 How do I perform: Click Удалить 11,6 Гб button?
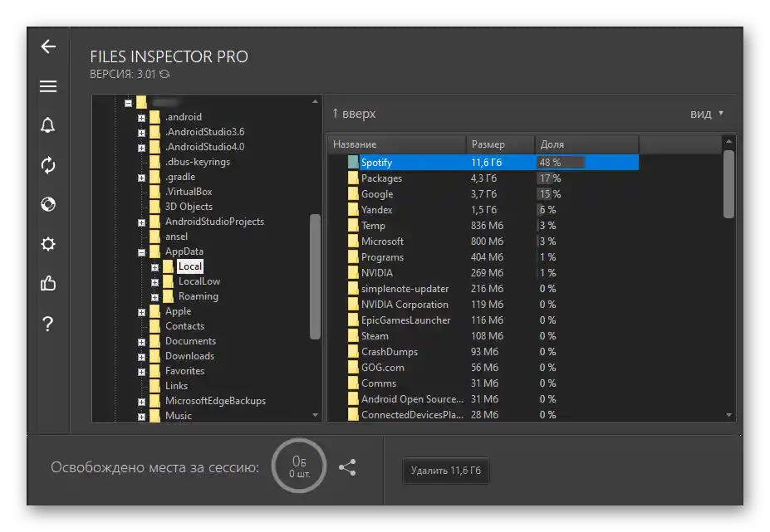click(x=445, y=470)
